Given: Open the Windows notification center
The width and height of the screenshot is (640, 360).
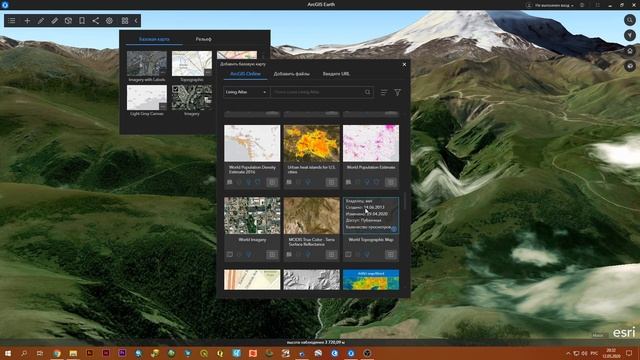Looking at the screenshot, I should (629, 353).
